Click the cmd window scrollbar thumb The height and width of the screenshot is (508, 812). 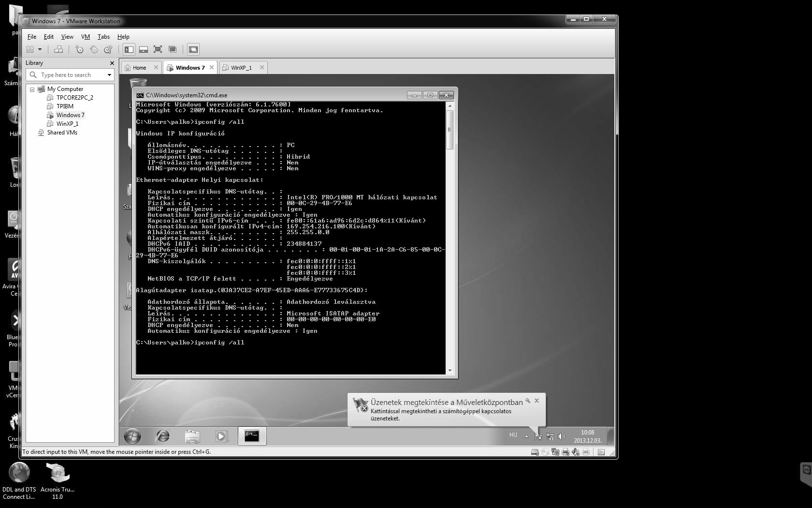coord(450,130)
